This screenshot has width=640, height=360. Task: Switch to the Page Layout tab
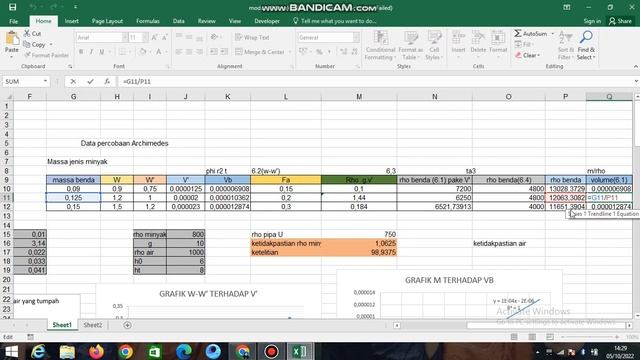(107, 21)
